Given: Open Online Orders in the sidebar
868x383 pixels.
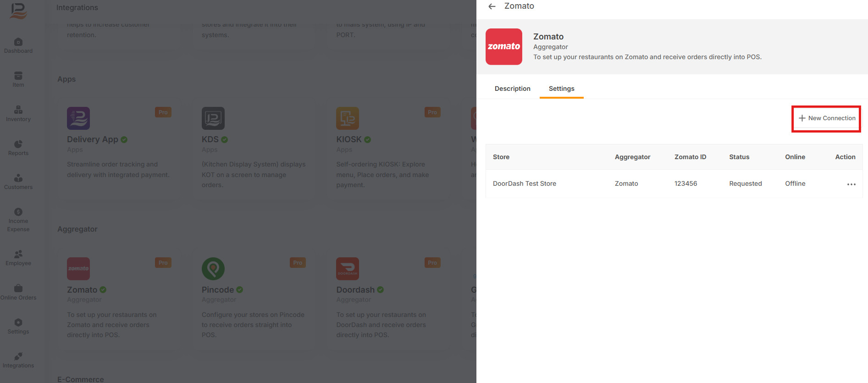Looking at the screenshot, I should click(x=18, y=293).
